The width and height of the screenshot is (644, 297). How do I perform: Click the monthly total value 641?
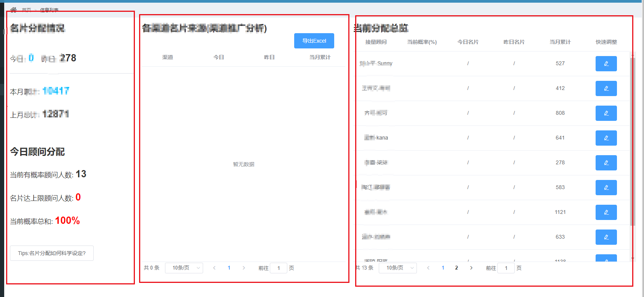click(x=560, y=138)
